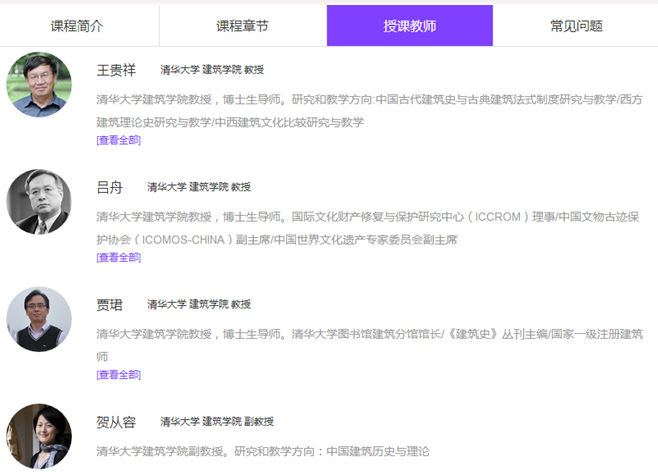The image size is (658, 472).
Task: Click 吕舟's black-and-white portrait
Action: point(39,202)
